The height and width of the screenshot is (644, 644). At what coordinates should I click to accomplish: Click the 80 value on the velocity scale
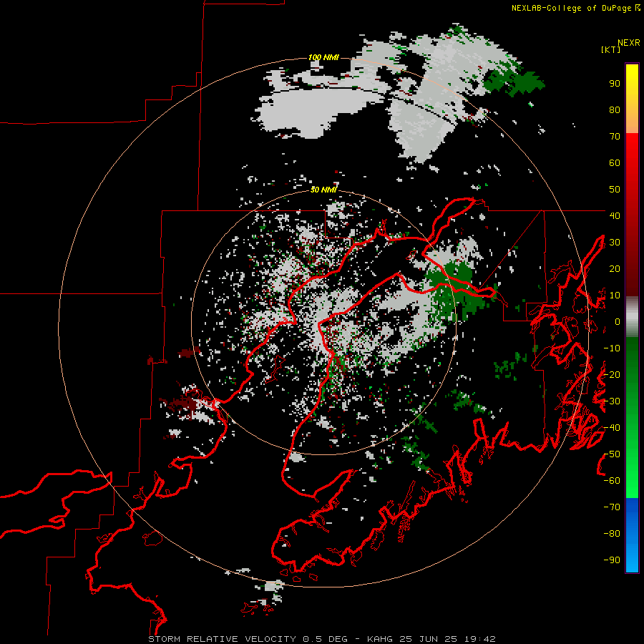(x=615, y=110)
